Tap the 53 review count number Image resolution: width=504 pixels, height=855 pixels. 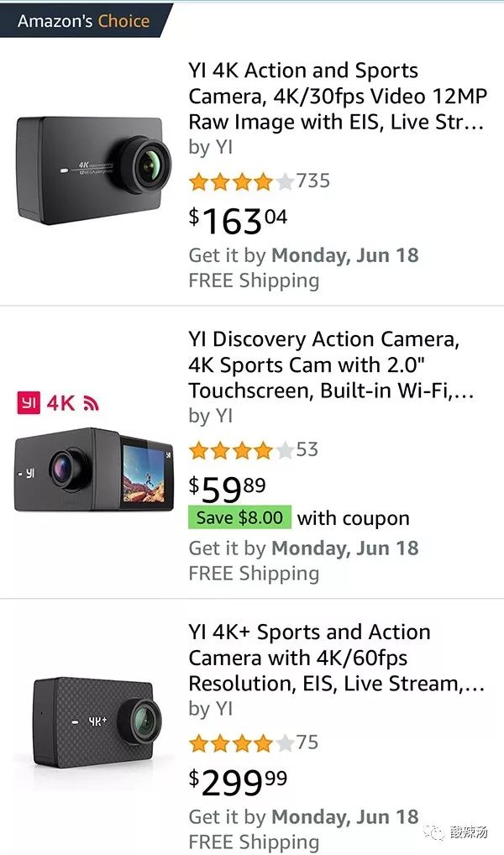307,449
